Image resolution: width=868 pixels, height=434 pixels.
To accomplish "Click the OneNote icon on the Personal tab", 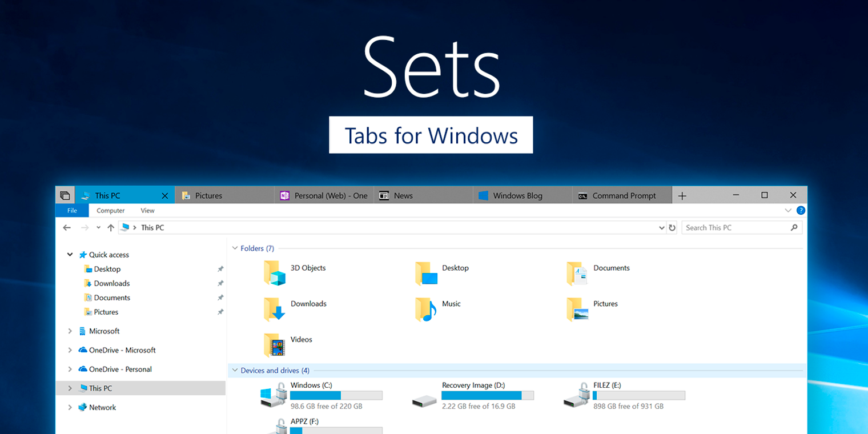I will 284,195.
